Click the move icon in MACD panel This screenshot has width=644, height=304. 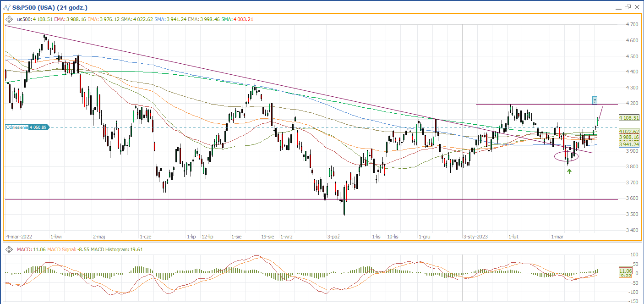[9, 249]
